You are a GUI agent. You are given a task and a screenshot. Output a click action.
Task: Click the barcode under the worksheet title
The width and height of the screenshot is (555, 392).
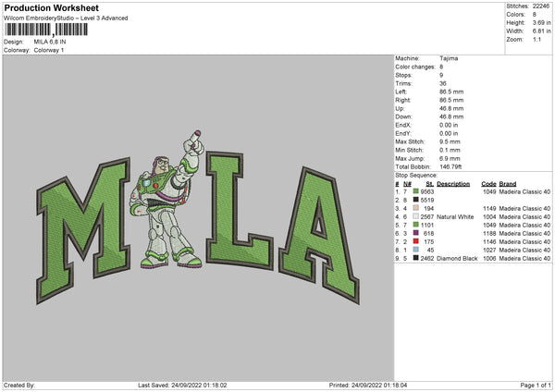(x=46, y=30)
